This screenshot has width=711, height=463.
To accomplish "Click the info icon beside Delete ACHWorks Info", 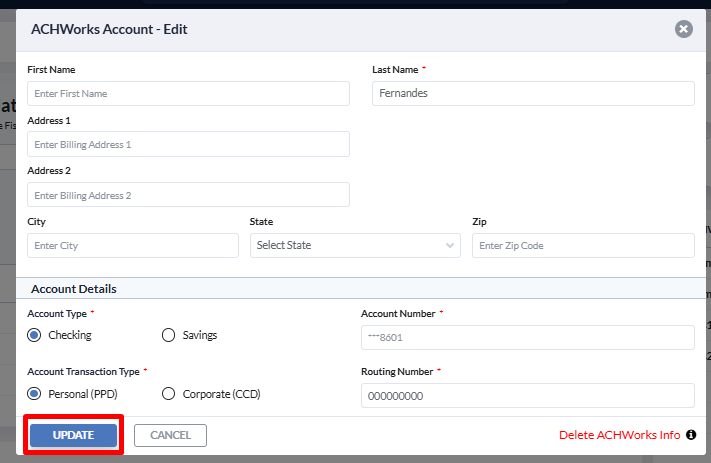I will tap(691, 435).
